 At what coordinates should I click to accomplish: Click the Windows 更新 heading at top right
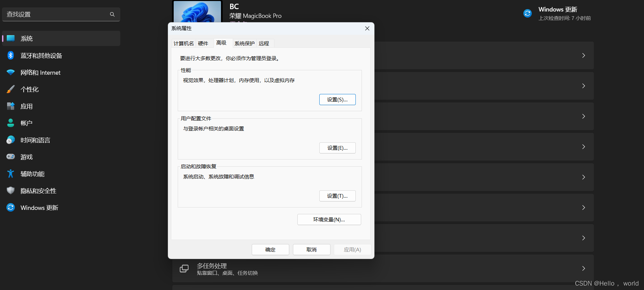pos(558,9)
